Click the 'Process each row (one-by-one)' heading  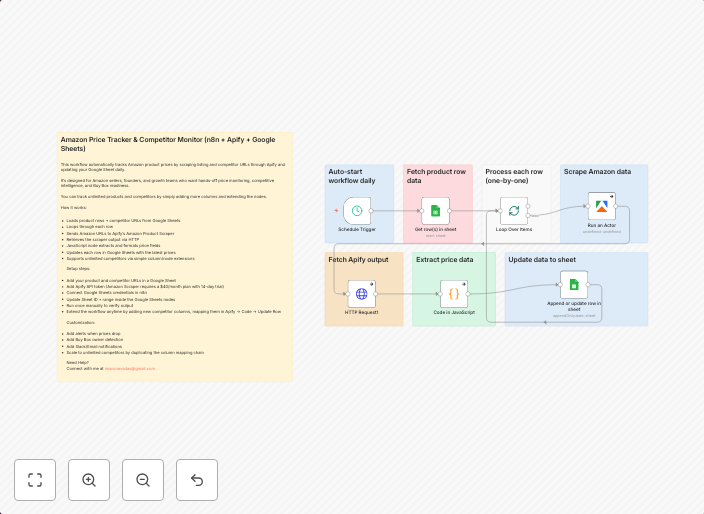[x=514, y=176]
